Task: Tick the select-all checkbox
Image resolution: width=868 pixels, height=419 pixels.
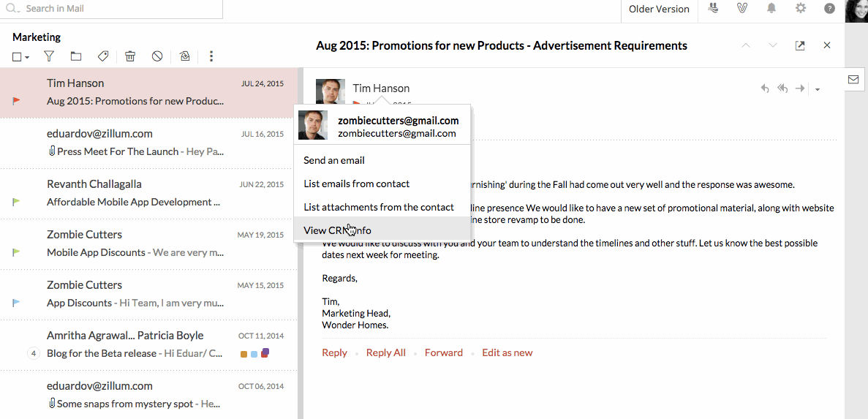Action: (x=17, y=57)
